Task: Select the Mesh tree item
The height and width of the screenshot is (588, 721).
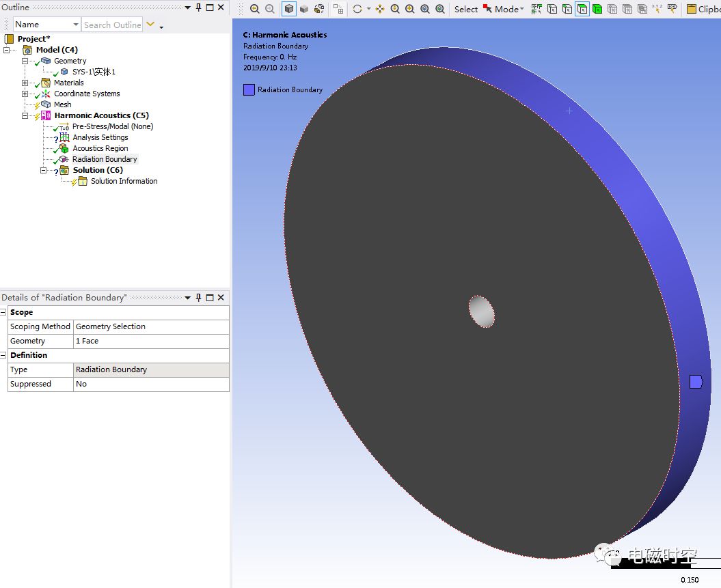Action: (63, 104)
